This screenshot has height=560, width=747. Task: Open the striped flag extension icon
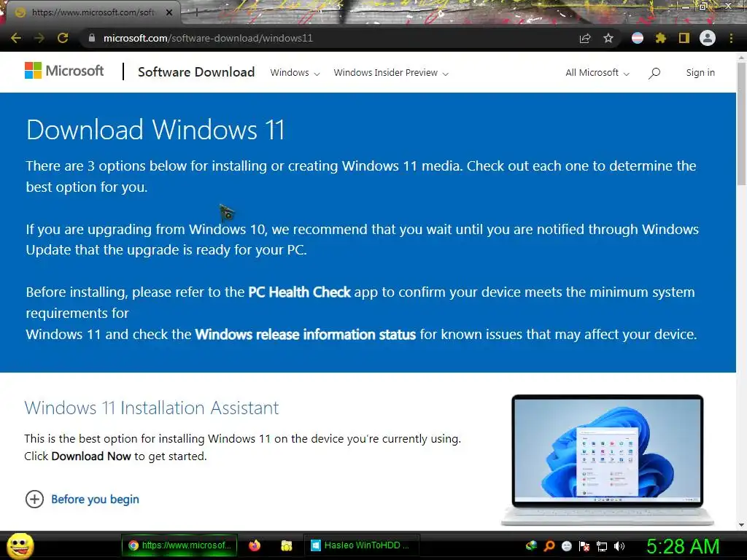pos(638,38)
